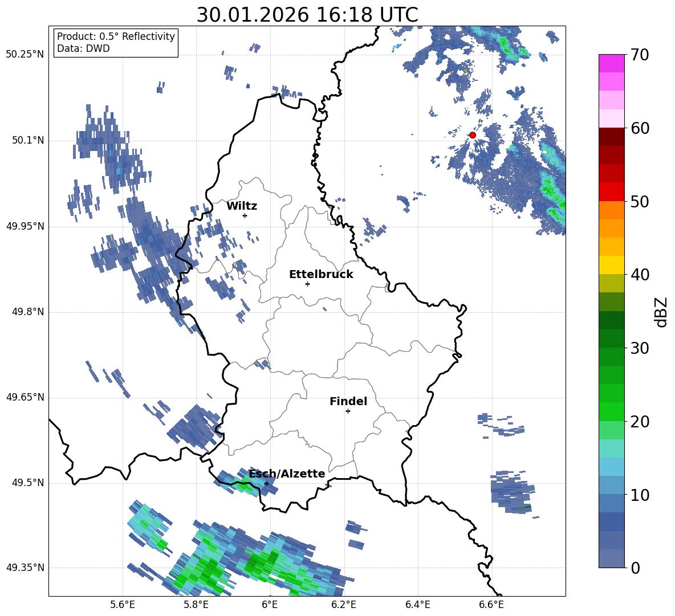
Task: Click the colorbar value 30
Action: 640,348
